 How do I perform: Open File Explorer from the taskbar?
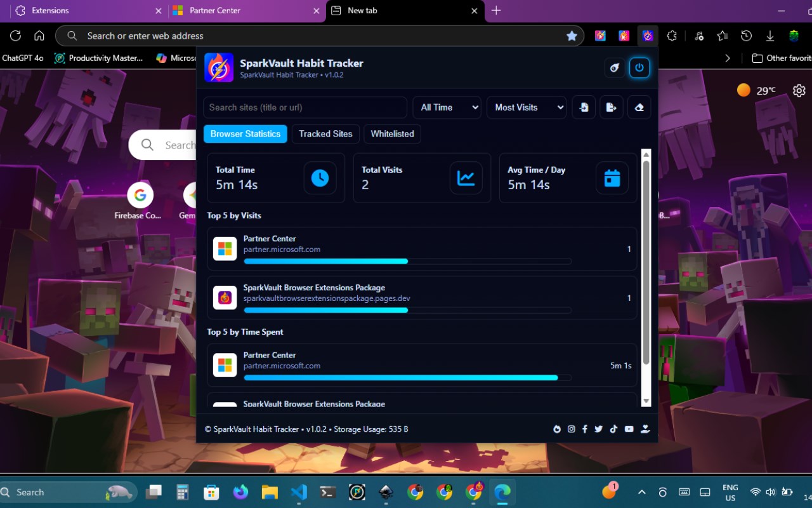pyautogui.click(x=270, y=492)
